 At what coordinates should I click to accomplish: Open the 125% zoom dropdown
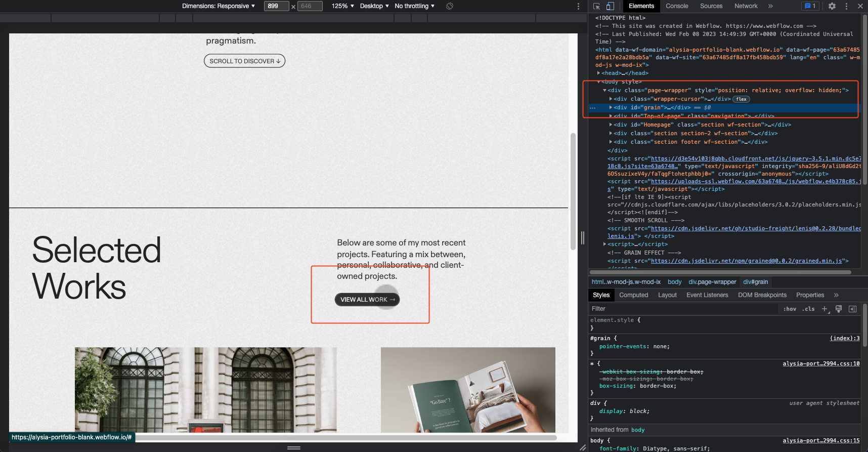(x=342, y=6)
